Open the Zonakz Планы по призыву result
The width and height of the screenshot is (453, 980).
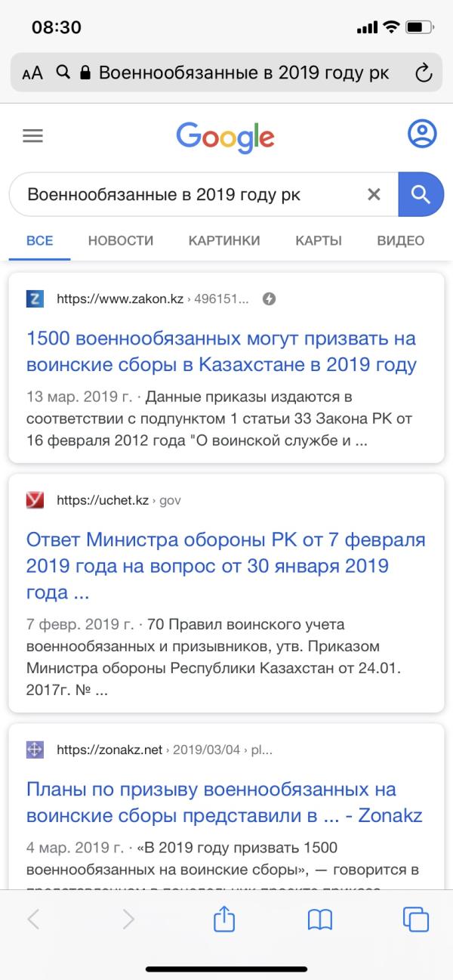[224, 802]
